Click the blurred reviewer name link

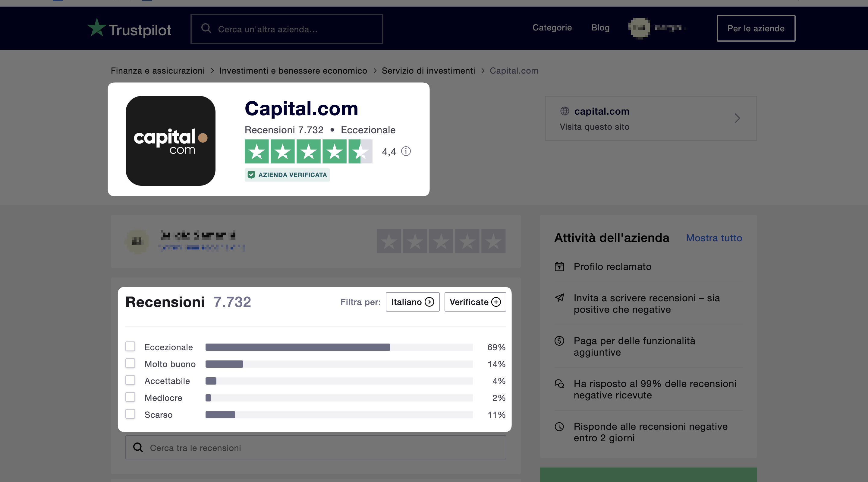198,235
